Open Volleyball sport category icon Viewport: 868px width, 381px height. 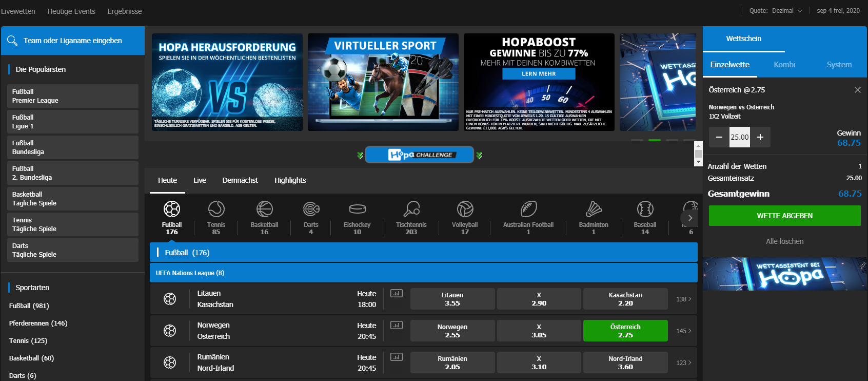pos(465,209)
